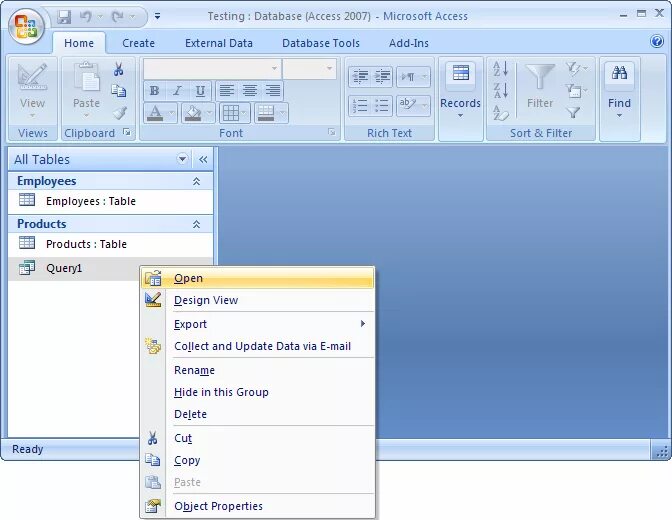The width and height of the screenshot is (672, 520).
Task: Click the Paste clipboard icon in ribbon
Action: point(86,77)
